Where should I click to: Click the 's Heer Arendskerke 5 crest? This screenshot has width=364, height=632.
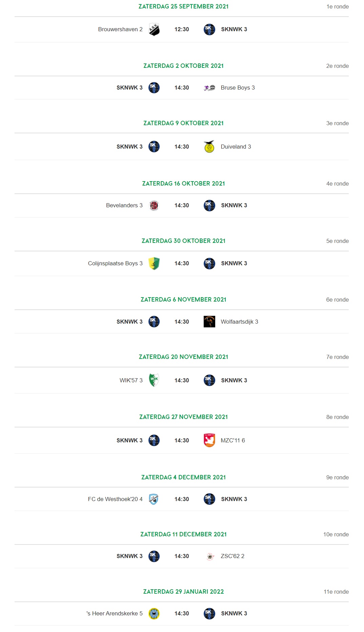[154, 614]
